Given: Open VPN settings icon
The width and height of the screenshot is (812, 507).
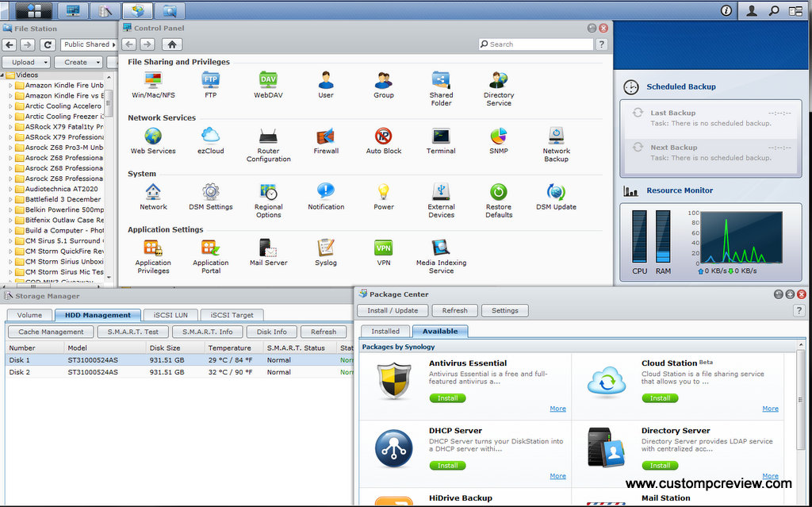Looking at the screenshot, I should (384, 252).
